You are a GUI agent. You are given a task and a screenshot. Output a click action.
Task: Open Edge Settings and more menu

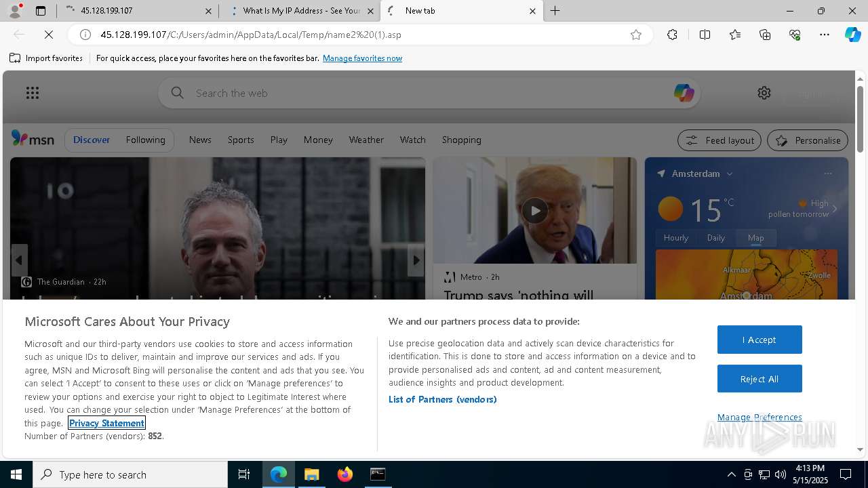(825, 35)
